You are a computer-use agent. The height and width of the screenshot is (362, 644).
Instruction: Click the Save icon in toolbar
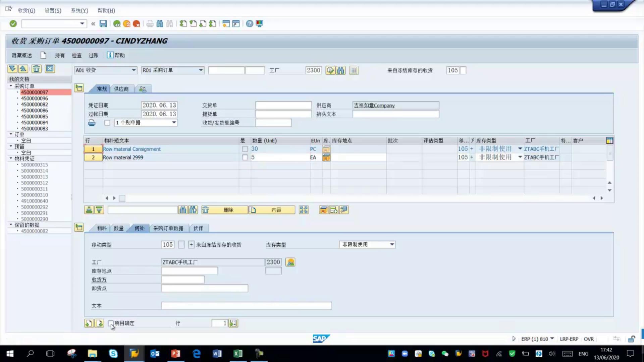point(103,24)
